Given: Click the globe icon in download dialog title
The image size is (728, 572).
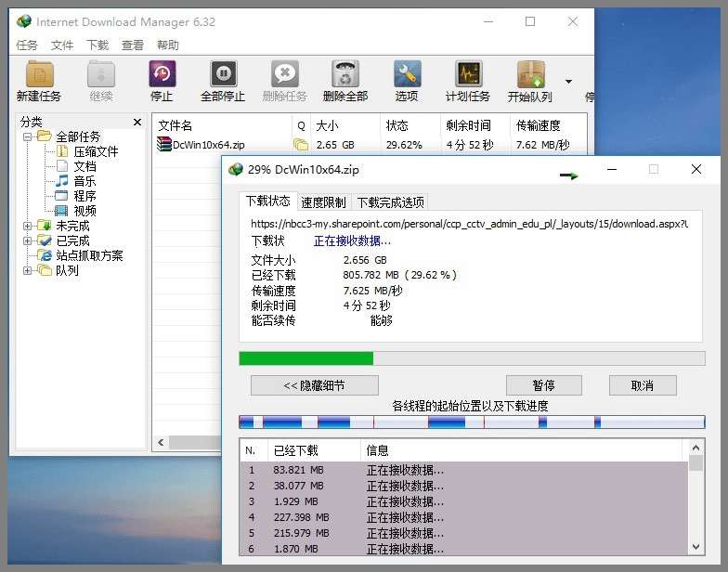Looking at the screenshot, I should click(236, 169).
